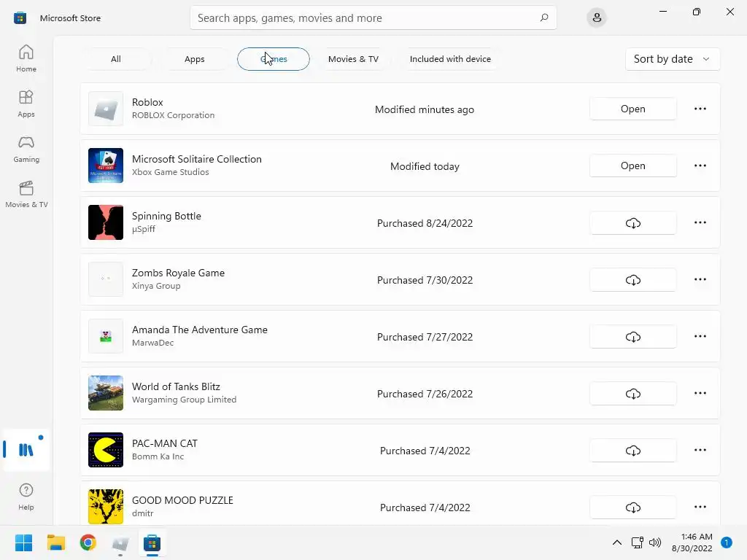Open more options for PAC-MAN CAT
Viewport: 747px width, 560px height.
700,450
